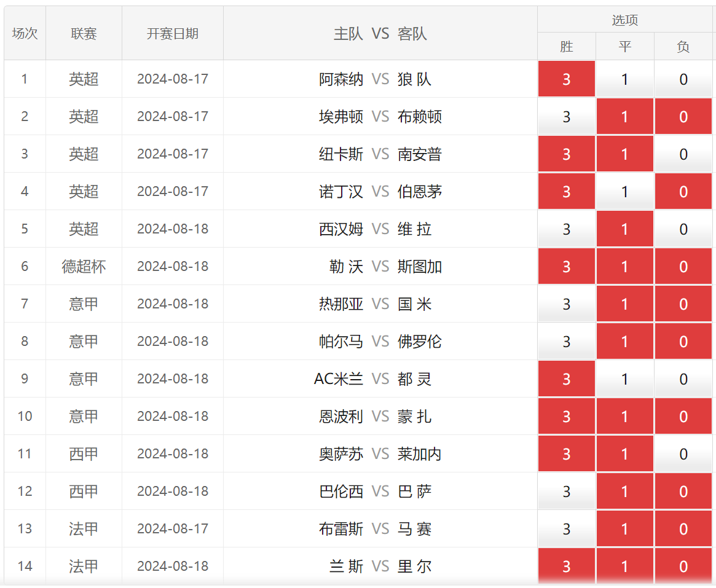This screenshot has height=588, width=716.
Task: Toggle draw option 1 for 热那亚 VS 国米
Action: coord(624,304)
